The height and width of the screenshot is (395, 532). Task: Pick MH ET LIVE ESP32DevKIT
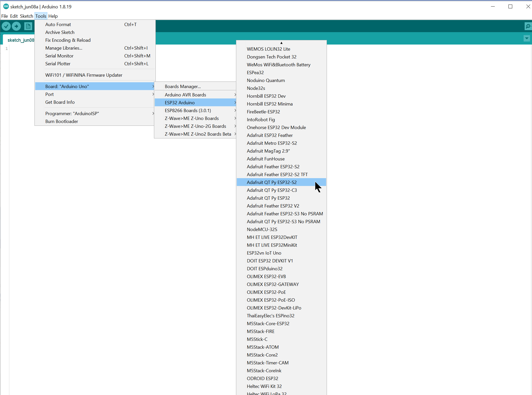click(281, 237)
